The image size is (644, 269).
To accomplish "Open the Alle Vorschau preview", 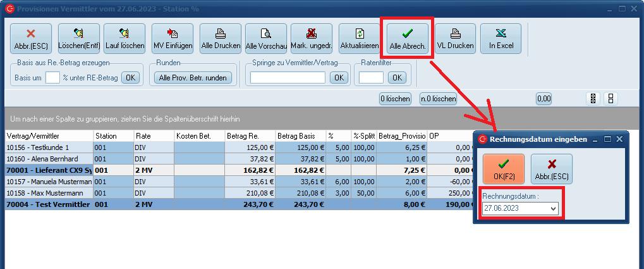I will (x=266, y=39).
